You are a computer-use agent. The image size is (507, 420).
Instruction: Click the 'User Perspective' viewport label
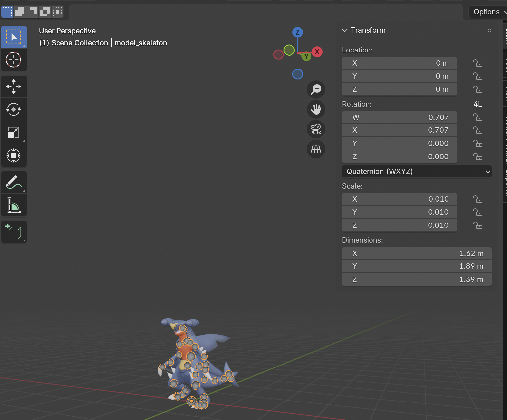click(67, 31)
